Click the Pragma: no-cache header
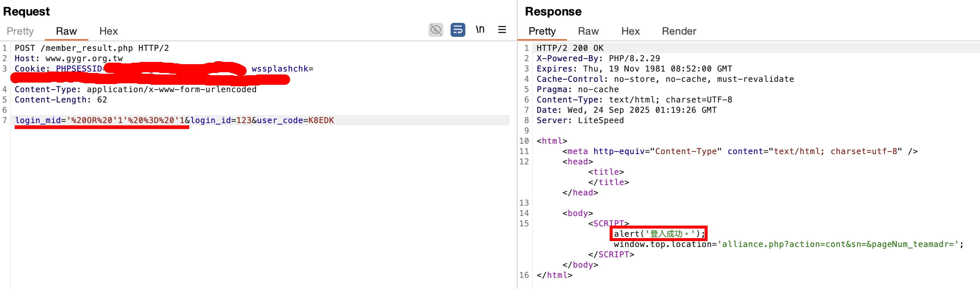This screenshot has height=289, width=980. coord(578,89)
